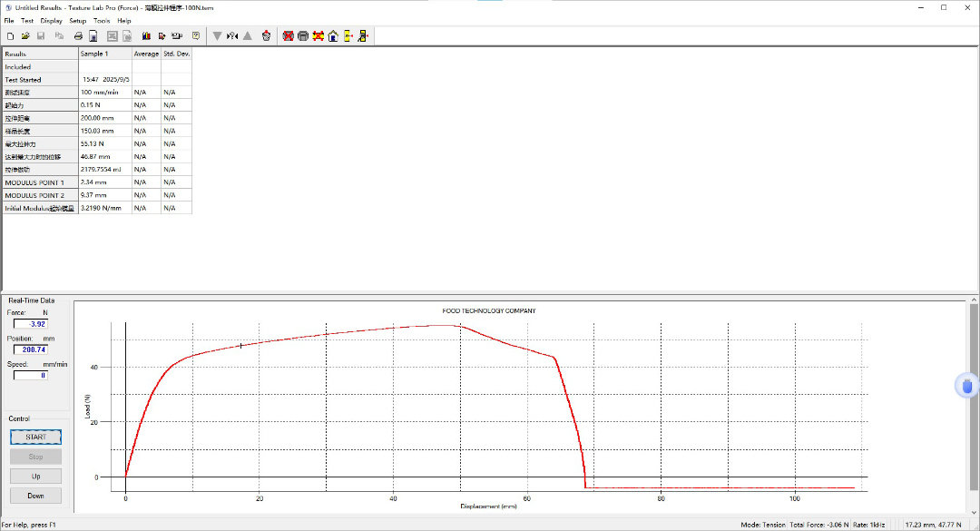Click the Force value field
Viewport: 980px width, 531px height.
click(31, 324)
